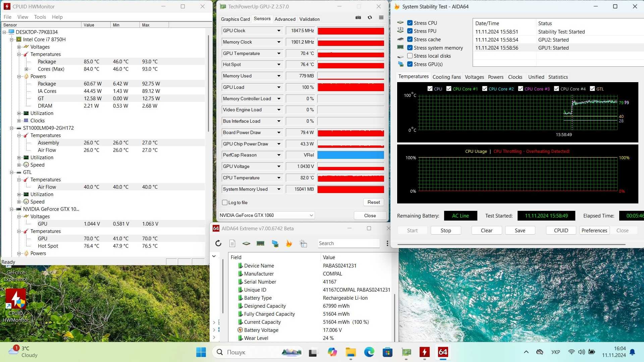Click the Stop button in Stability Test
Viewport: 644px width, 362px height.
point(445,230)
